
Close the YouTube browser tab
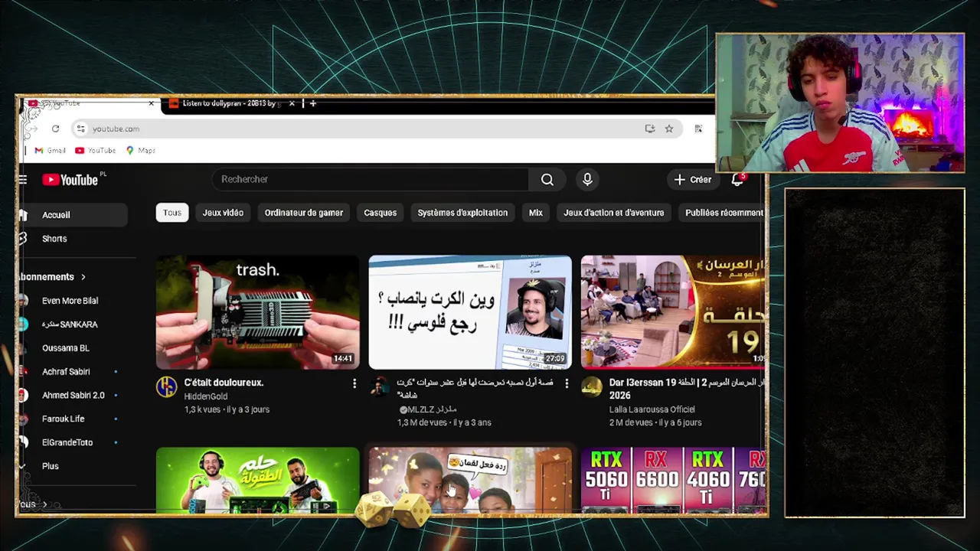point(151,103)
